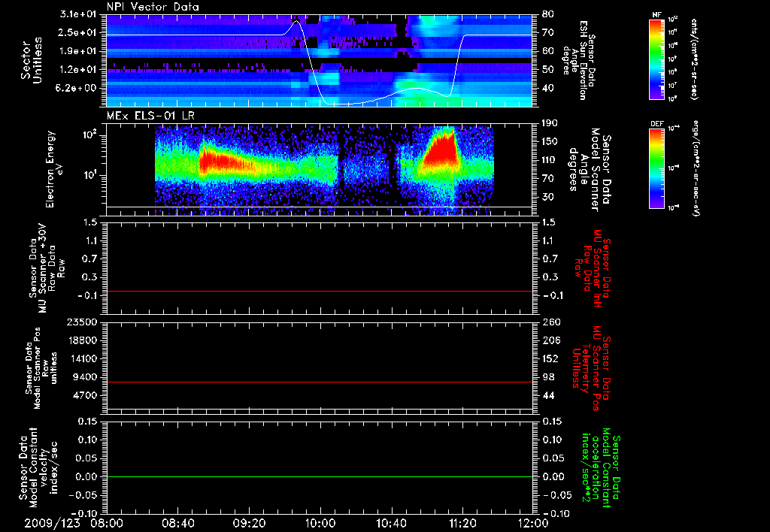Click the "09:20" time axis label
The image size is (770, 532).
tap(250, 523)
